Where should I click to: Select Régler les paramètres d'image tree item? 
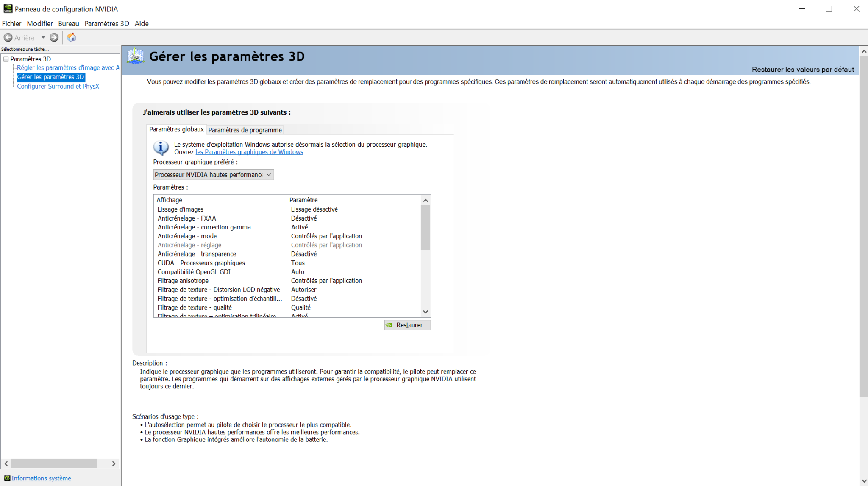[x=68, y=68]
